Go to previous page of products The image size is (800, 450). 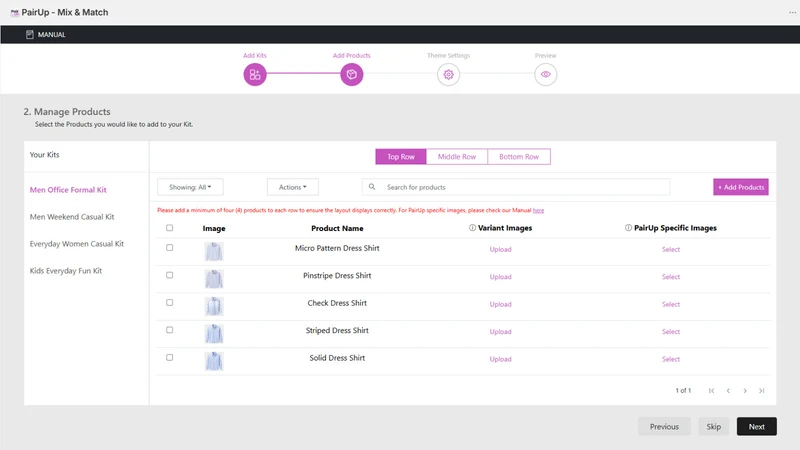point(728,391)
